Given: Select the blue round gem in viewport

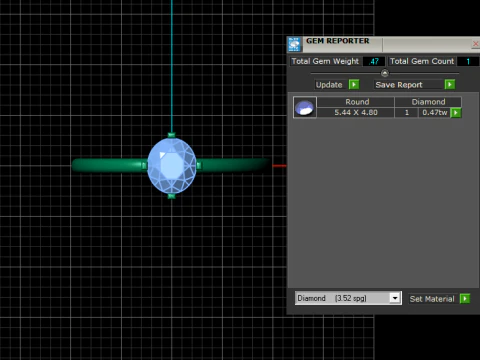Looking at the screenshot, I should (x=172, y=166).
